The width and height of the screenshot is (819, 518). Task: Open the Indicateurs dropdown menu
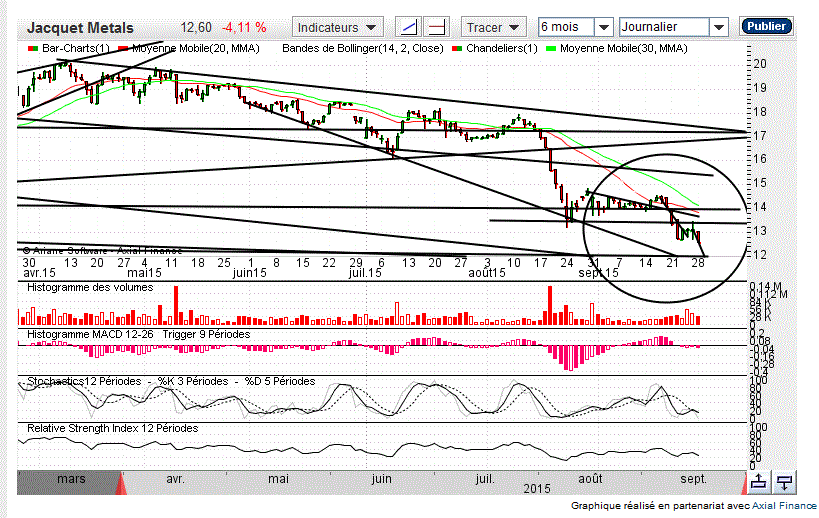click(x=337, y=27)
